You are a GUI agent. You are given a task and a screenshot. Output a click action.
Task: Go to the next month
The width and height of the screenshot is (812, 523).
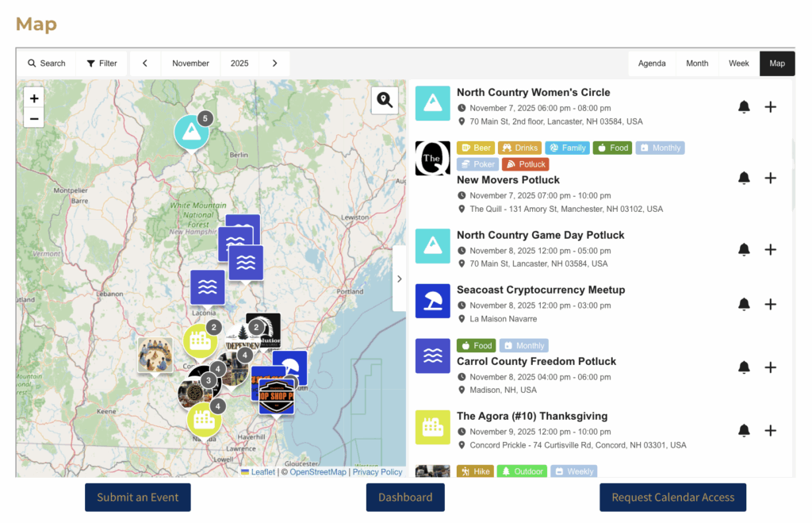[x=274, y=63]
